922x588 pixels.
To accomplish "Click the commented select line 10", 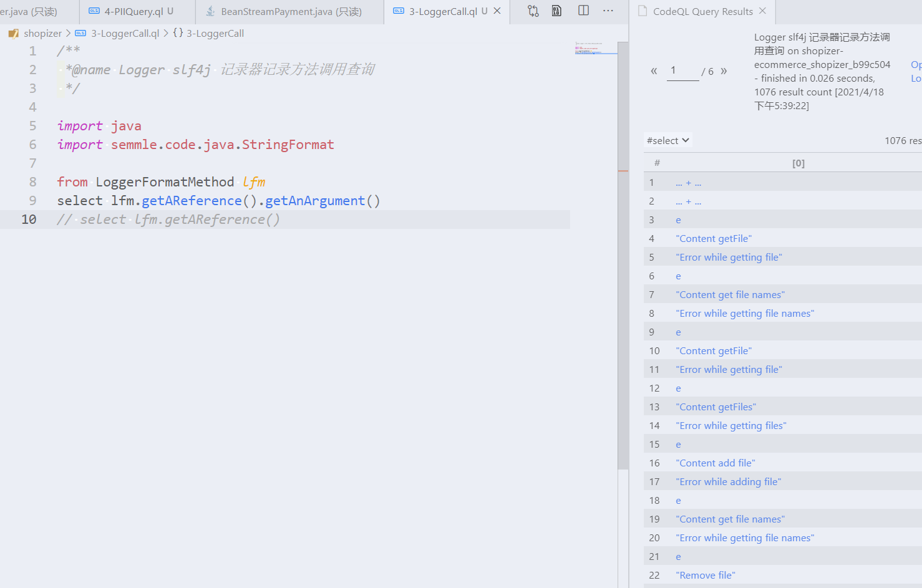I will click(168, 219).
